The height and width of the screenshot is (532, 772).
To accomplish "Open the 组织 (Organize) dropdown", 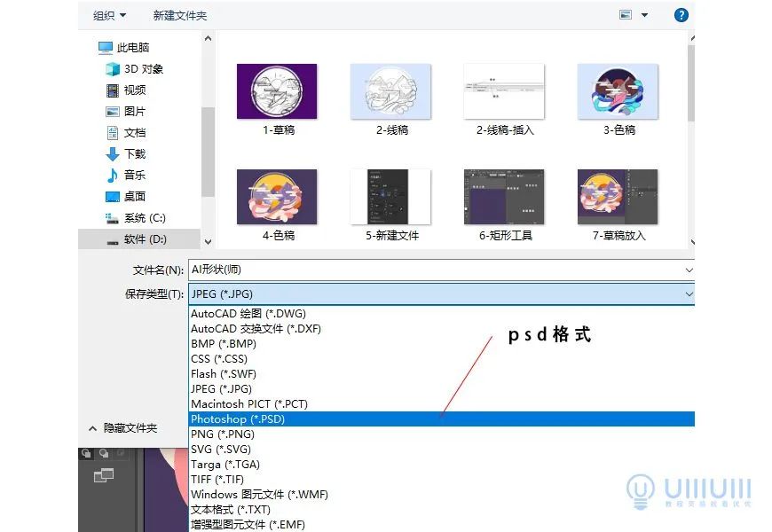I will pyautogui.click(x=108, y=14).
